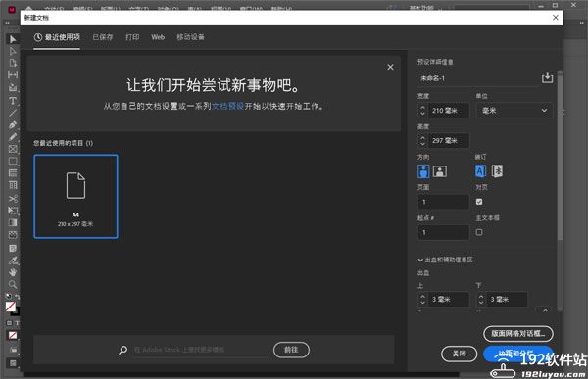Select the Hand tool
The image size is (588, 379).
click(x=13, y=272)
